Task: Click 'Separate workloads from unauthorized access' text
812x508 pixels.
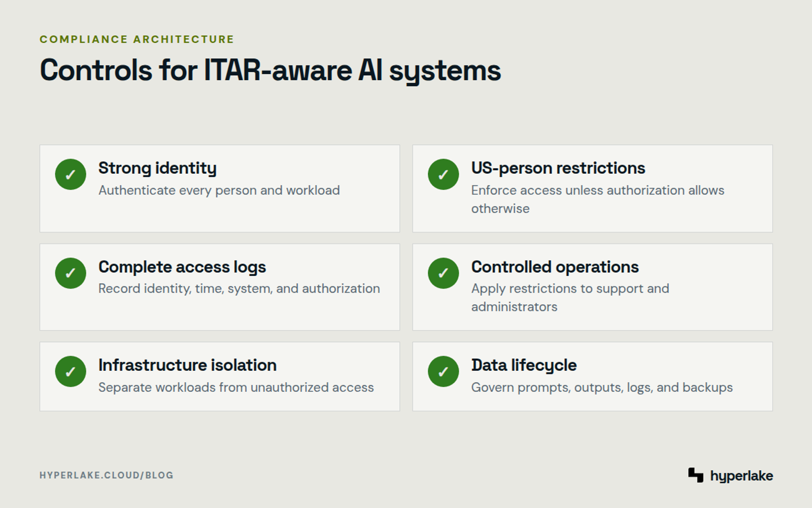Action: click(x=236, y=388)
